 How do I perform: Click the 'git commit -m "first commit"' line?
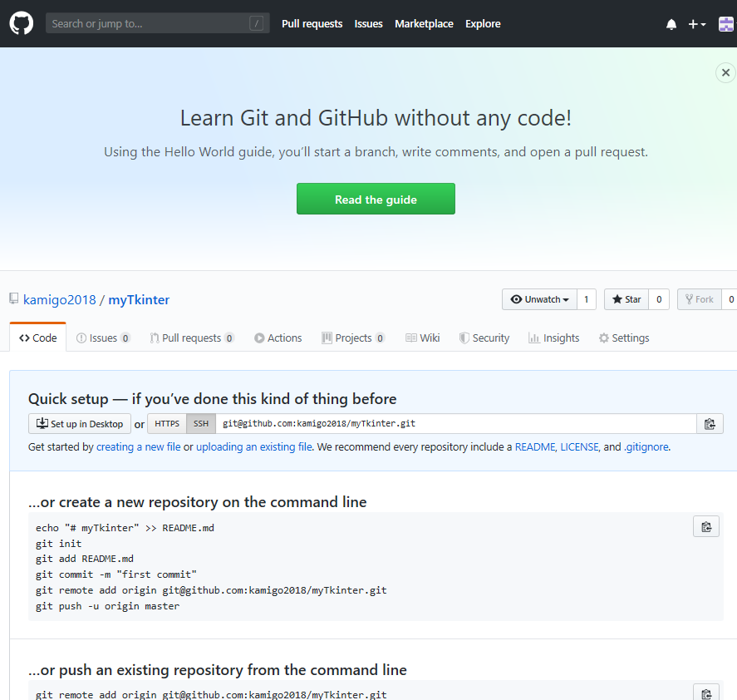pos(116,574)
